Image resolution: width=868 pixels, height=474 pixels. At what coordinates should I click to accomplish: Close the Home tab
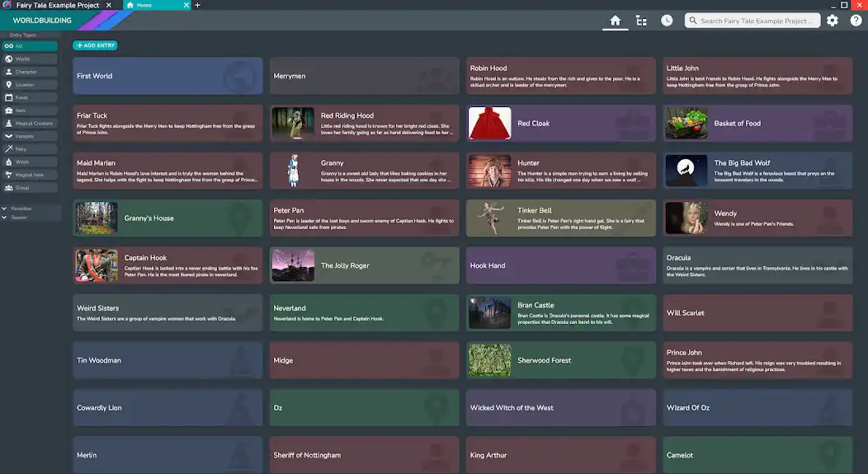tap(186, 5)
